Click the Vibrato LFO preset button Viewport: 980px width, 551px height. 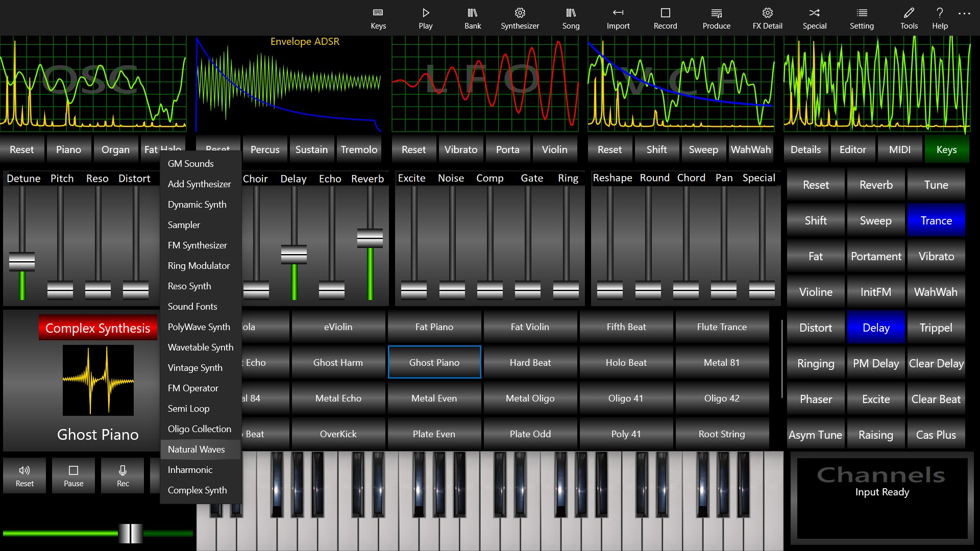460,149
